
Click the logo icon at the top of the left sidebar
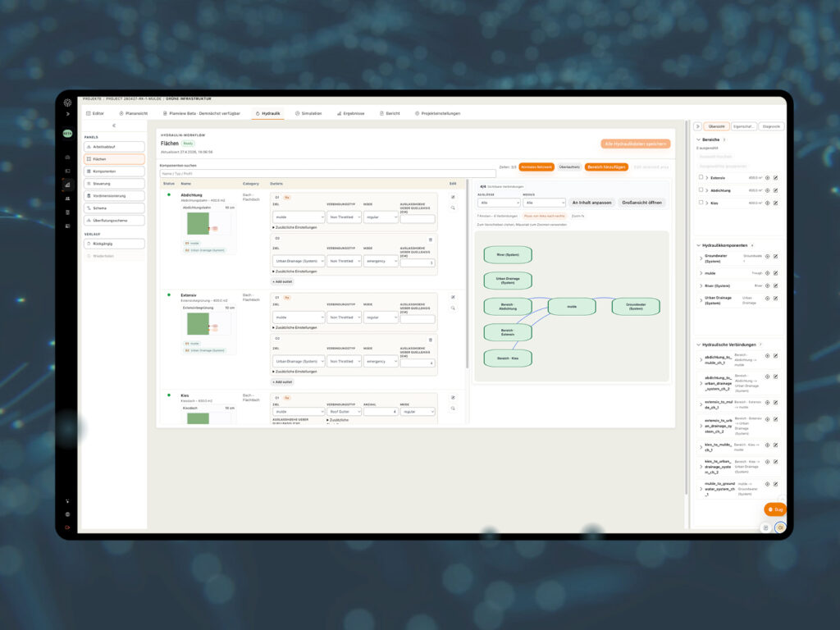(67, 103)
